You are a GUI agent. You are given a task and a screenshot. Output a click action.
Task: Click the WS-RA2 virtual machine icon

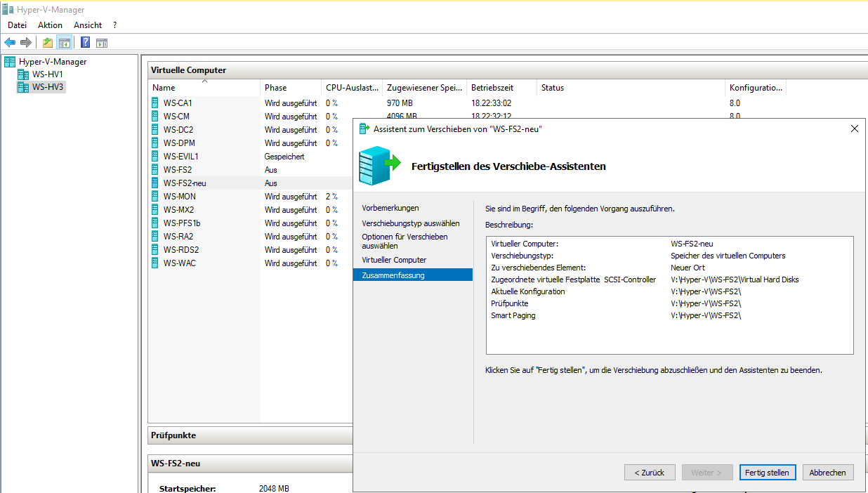[155, 237]
